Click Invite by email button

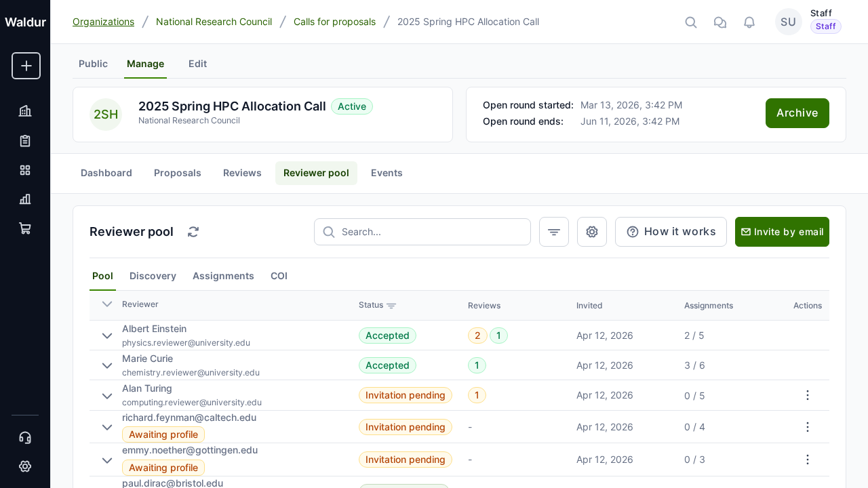pos(782,232)
